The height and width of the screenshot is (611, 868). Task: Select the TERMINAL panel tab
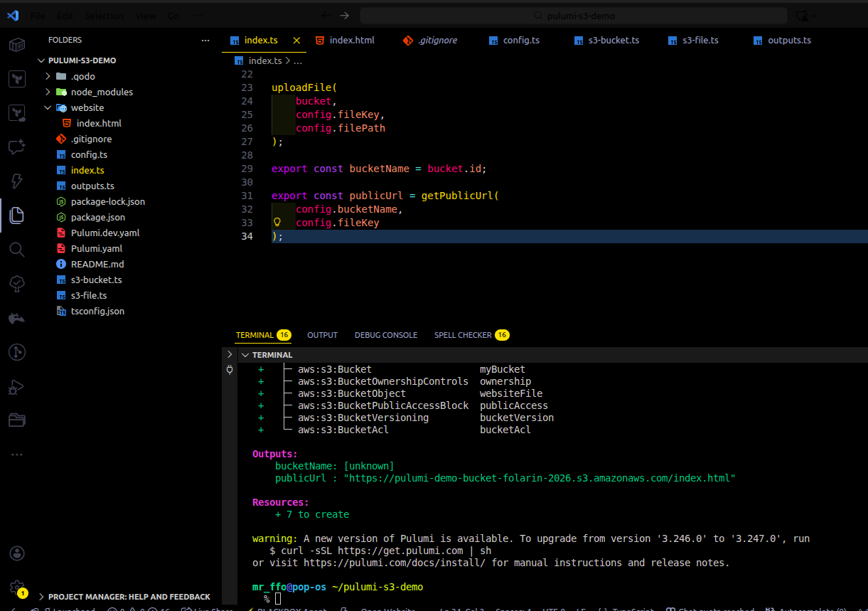tap(264, 335)
